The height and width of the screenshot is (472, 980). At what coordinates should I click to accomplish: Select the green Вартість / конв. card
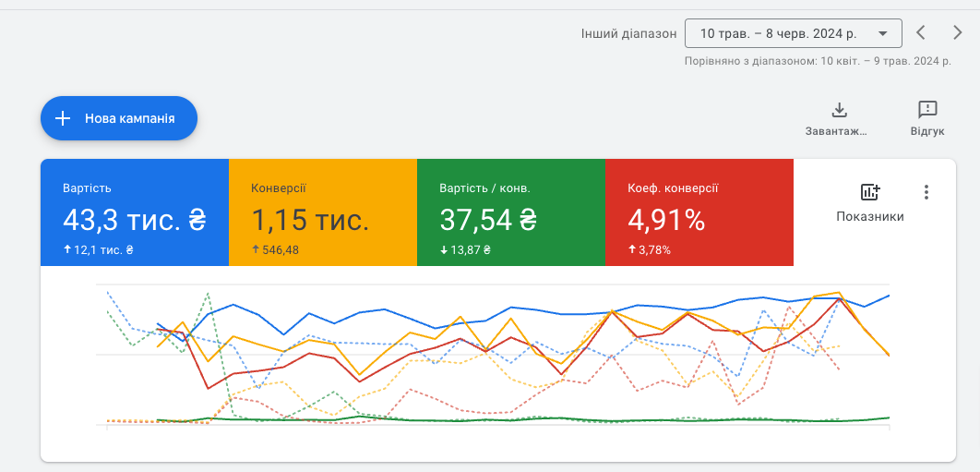pos(511,212)
